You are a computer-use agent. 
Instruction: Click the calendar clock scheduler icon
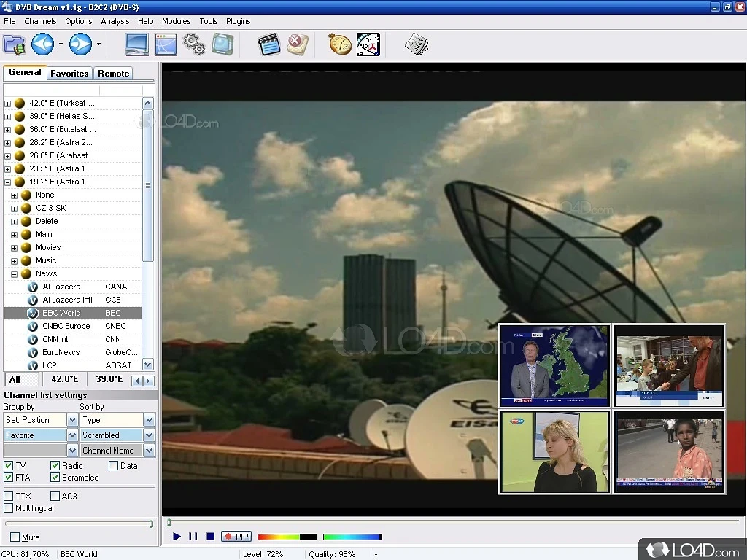click(368, 44)
